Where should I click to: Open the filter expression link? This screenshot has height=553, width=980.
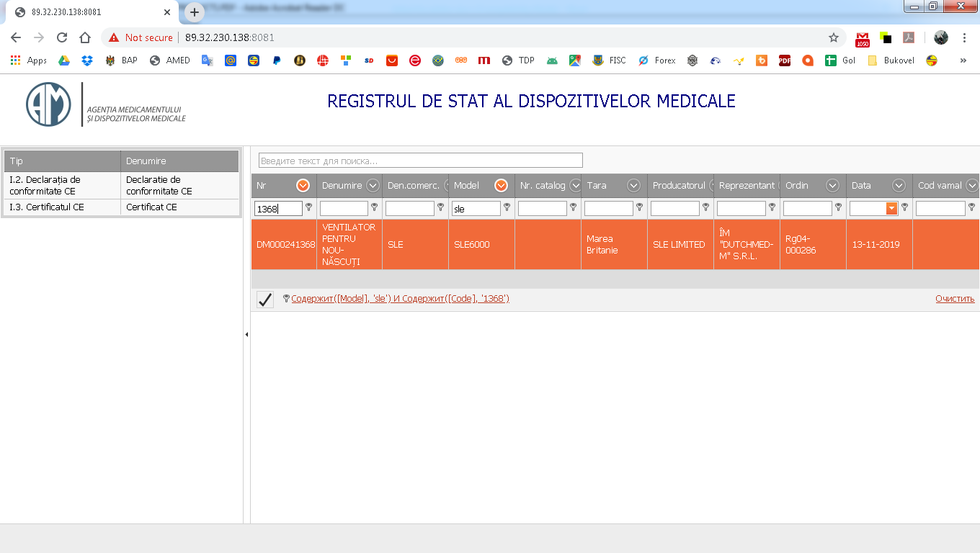point(400,299)
